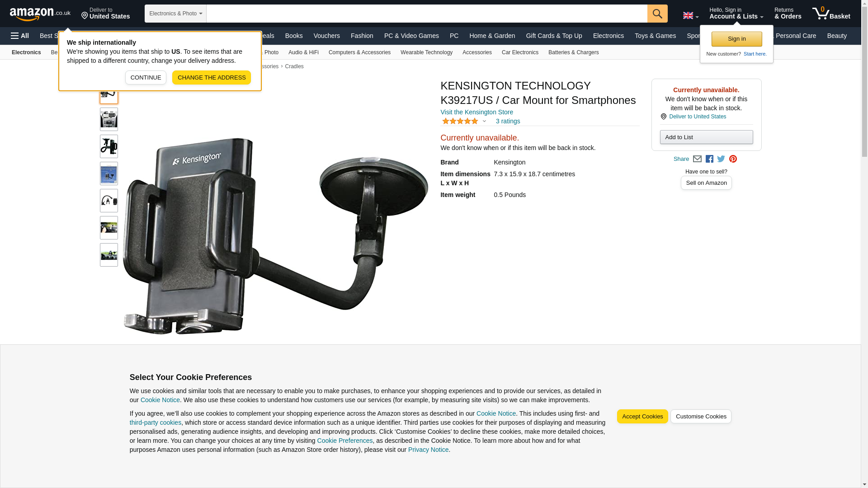Expand the star ratings breakdown arrow

tap(484, 121)
